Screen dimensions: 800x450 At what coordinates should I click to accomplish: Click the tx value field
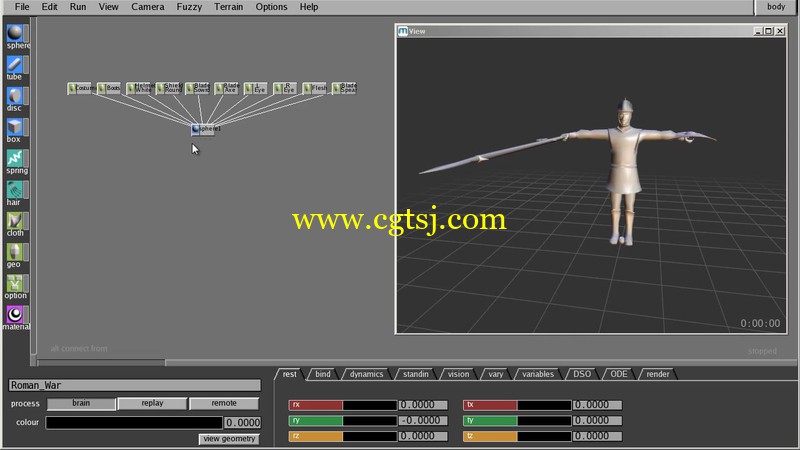coord(597,405)
